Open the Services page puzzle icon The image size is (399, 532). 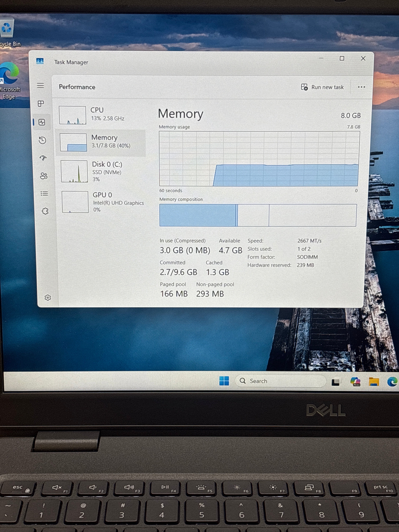(45, 211)
